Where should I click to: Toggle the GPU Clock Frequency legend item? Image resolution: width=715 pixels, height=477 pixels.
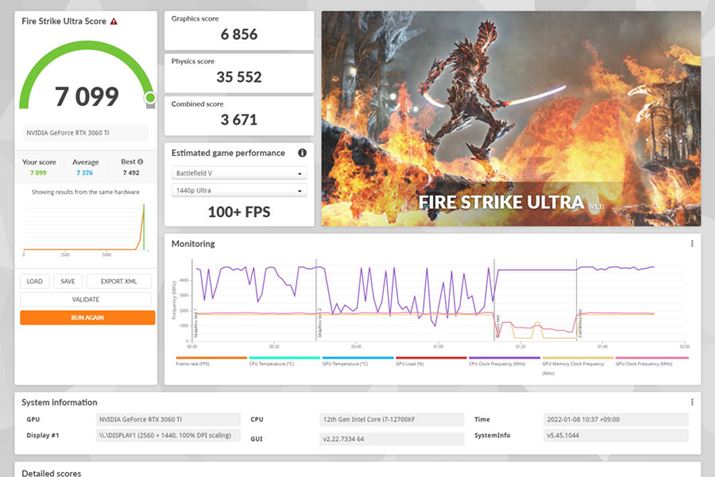pos(652,361)
